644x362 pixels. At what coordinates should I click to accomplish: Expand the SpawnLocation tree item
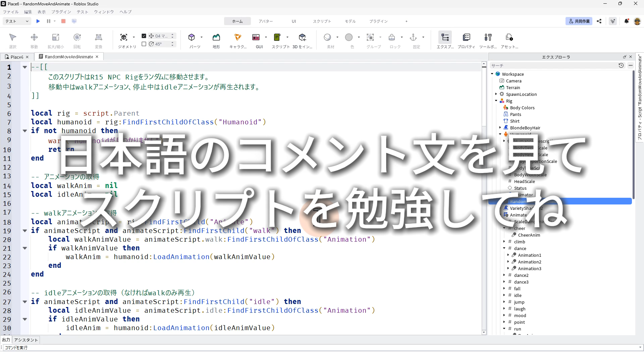[496, 94]
